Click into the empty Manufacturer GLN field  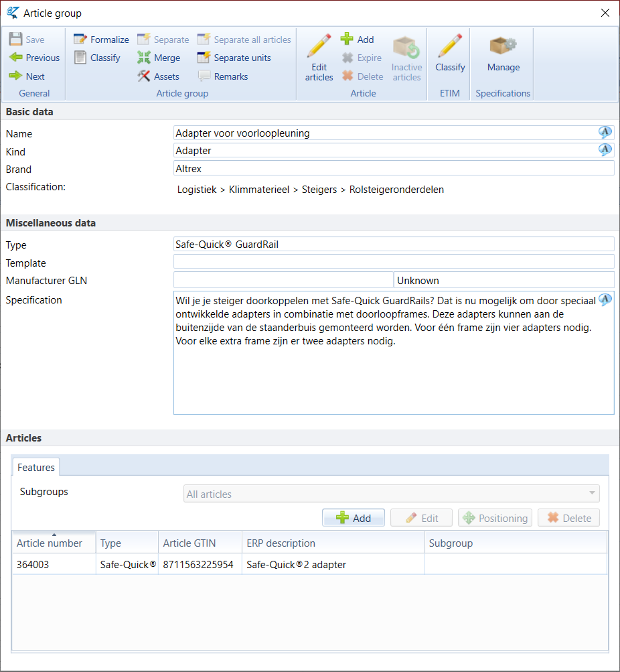click(x=283, y=280)
